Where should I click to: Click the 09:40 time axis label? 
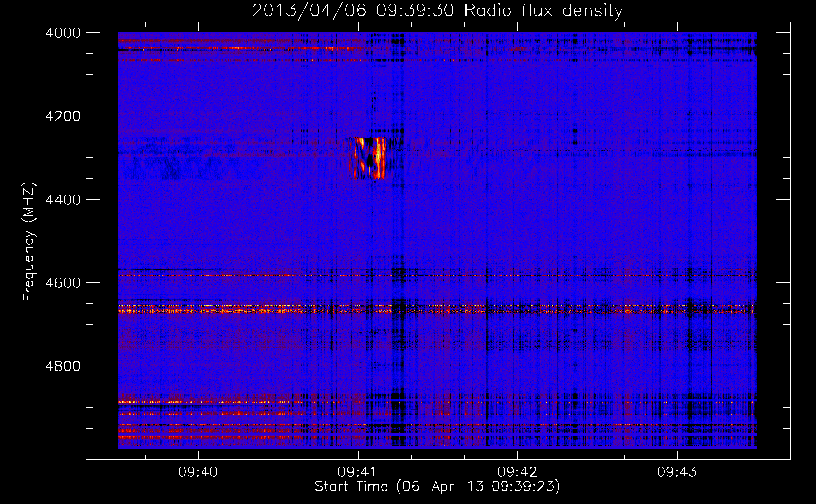click(x=198, y=472)
